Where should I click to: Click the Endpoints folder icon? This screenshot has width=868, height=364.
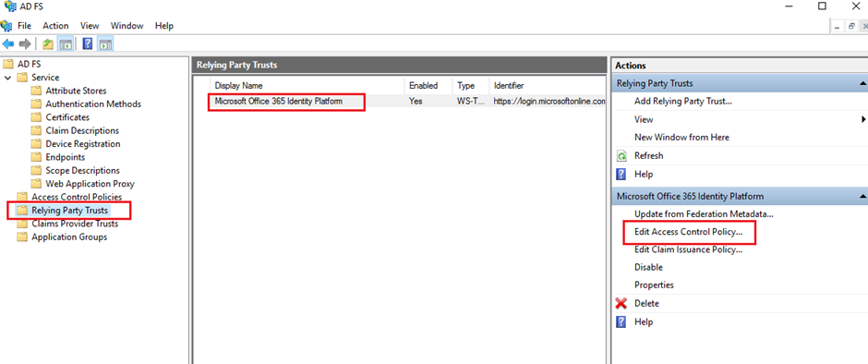pyautogui.click(x=37, y=157)
